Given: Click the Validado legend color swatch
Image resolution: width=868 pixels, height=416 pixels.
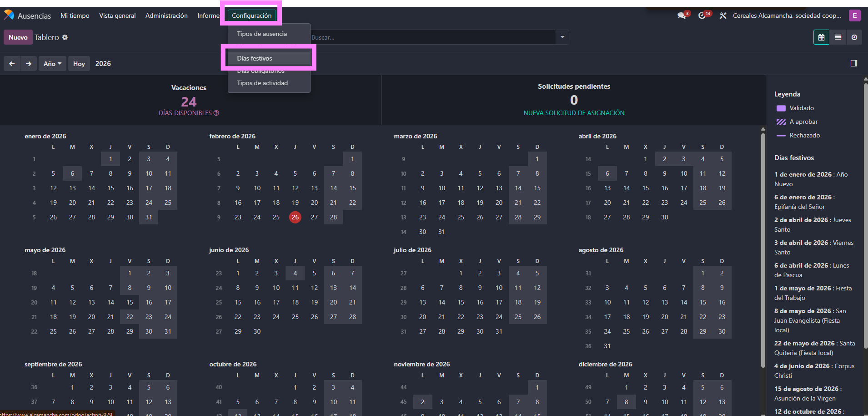Looking at the screenshot, I should pos(781,108).
